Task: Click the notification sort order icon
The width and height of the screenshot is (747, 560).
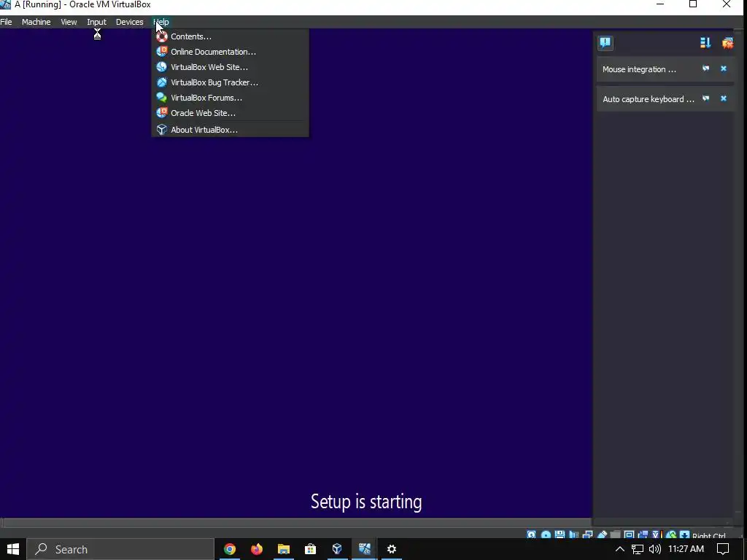Action: click(705, 43)
